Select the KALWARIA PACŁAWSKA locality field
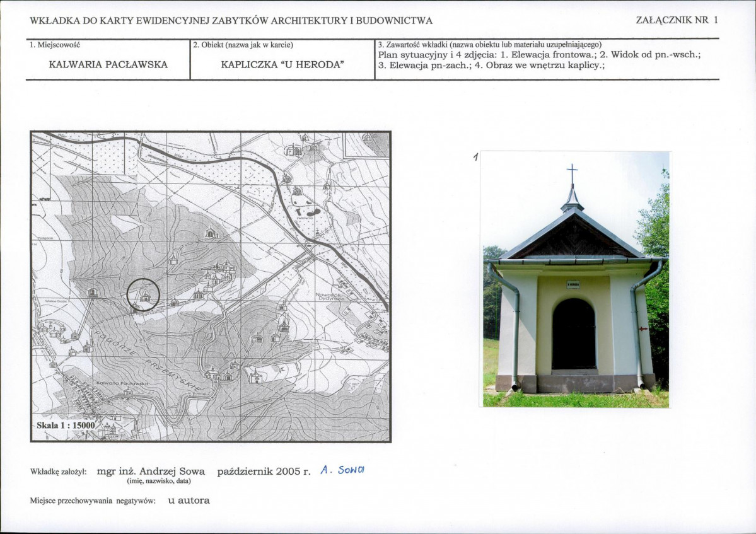756x534 pixels. pyautogui.click(x=108, y=65)
